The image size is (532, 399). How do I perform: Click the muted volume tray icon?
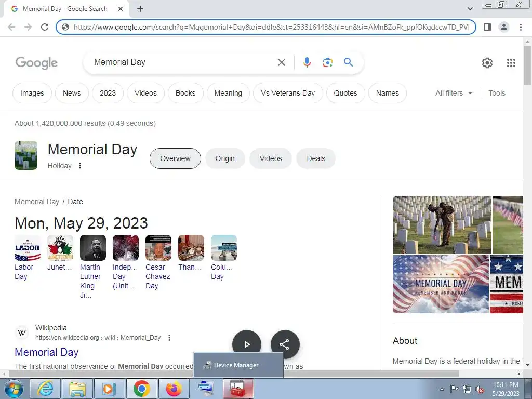480,390
